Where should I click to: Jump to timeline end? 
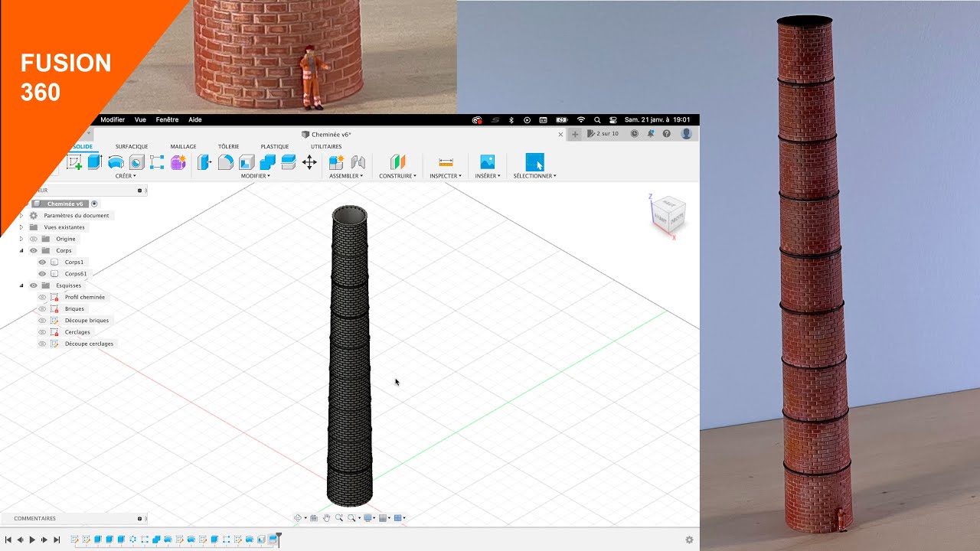point(57,540)
